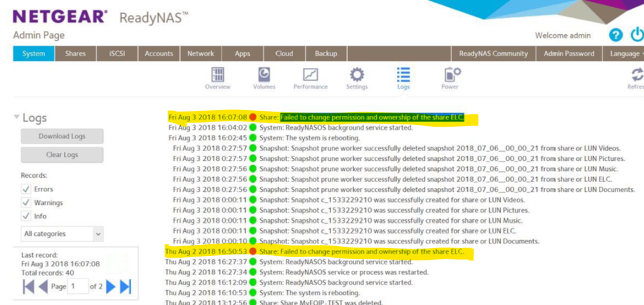Switch to the iSCSI tab
The width and height of the screenshot is (644, 305).
117,54
